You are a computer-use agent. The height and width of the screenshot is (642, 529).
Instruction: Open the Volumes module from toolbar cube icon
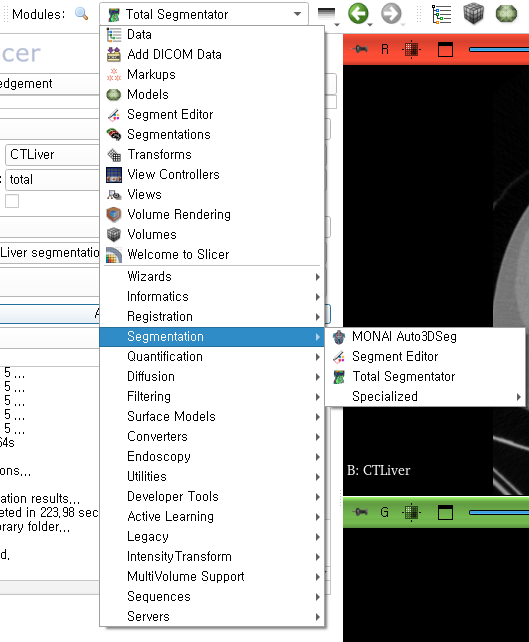[x=473, y=14]
